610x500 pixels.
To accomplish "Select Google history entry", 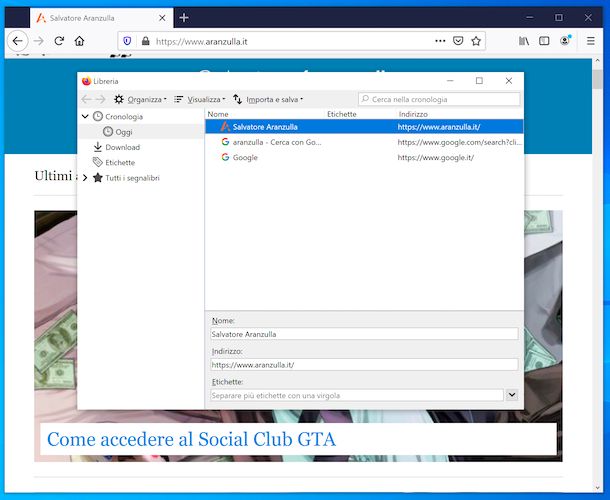I will point(364,157).
